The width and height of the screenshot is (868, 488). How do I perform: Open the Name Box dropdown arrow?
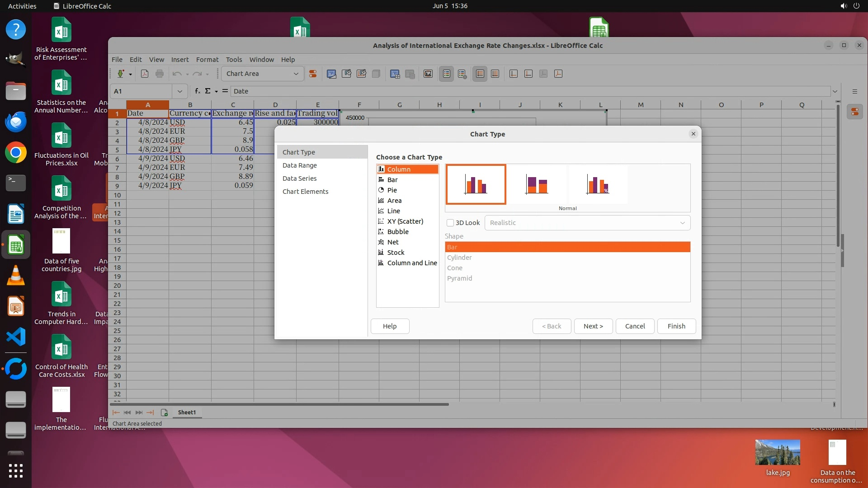179,91
